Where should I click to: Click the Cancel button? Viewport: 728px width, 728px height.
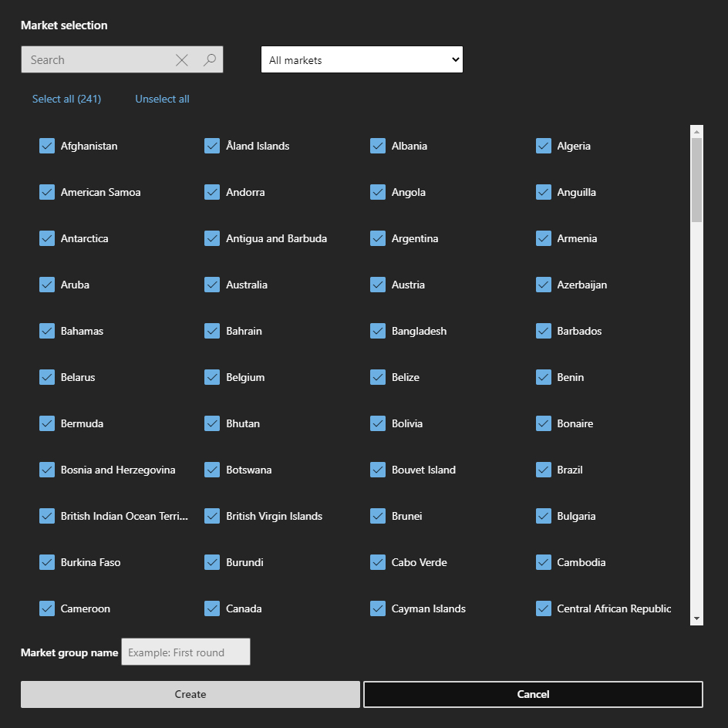click(533, 694)
